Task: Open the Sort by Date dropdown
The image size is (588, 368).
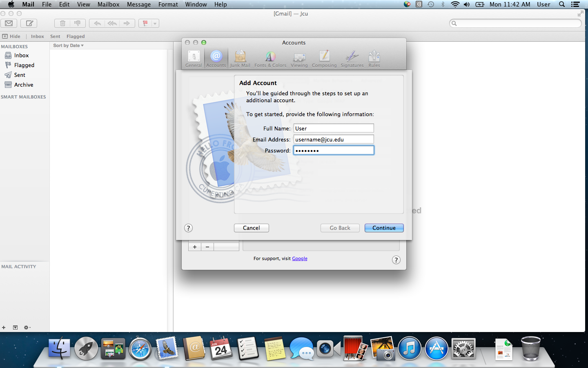Action: [x=68, y=45]
